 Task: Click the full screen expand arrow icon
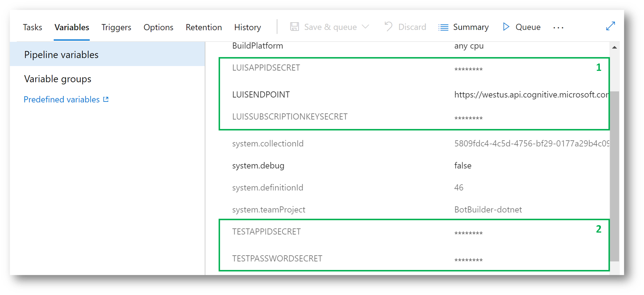(610, 26)
